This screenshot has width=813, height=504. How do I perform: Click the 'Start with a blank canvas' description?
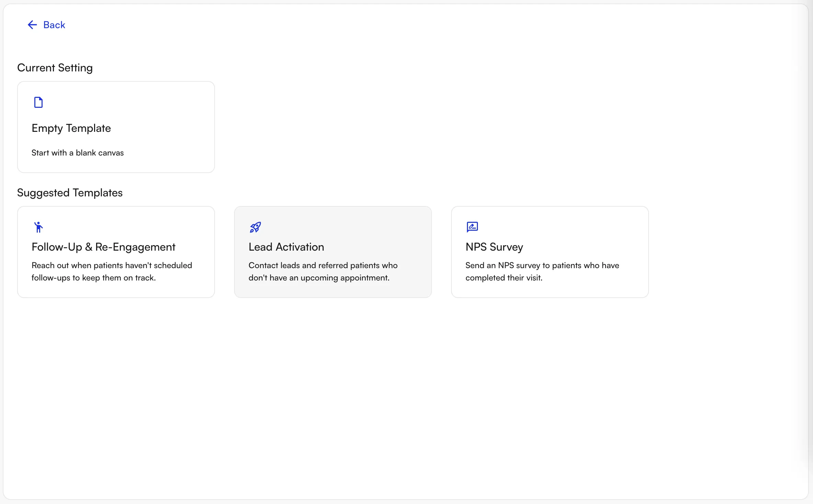tap(77, 153)
